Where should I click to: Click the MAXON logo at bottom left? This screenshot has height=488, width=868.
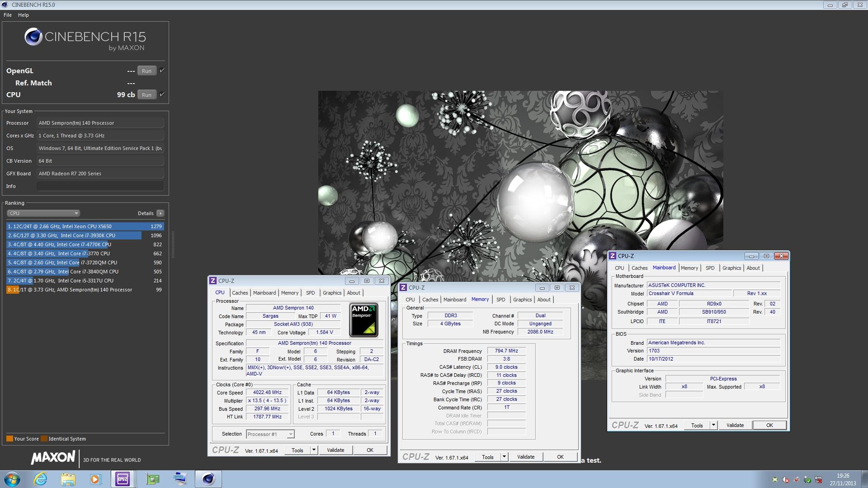click(x=53, y=457)
